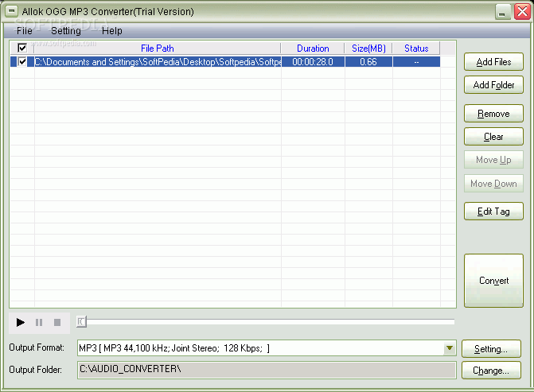This screenshot has height=392, width=534.
Task: Uncheck the file row checkbox
Action: 22,62
